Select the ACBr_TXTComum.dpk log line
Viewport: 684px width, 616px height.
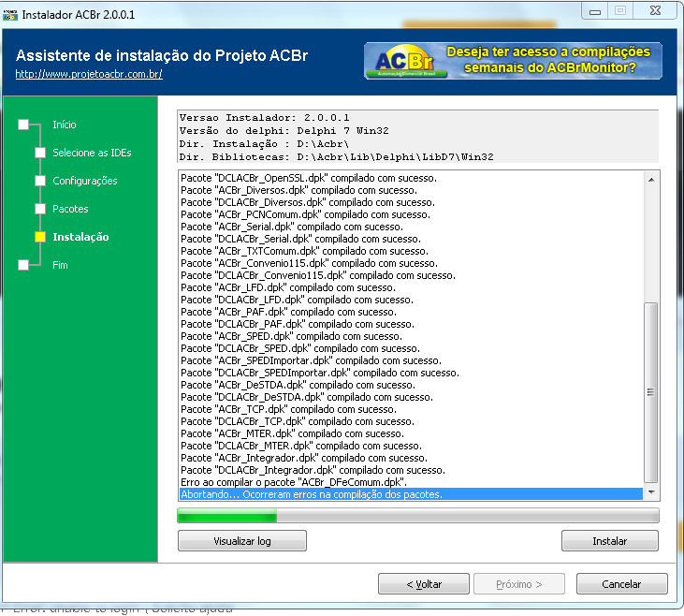click(x=411, y=251)
